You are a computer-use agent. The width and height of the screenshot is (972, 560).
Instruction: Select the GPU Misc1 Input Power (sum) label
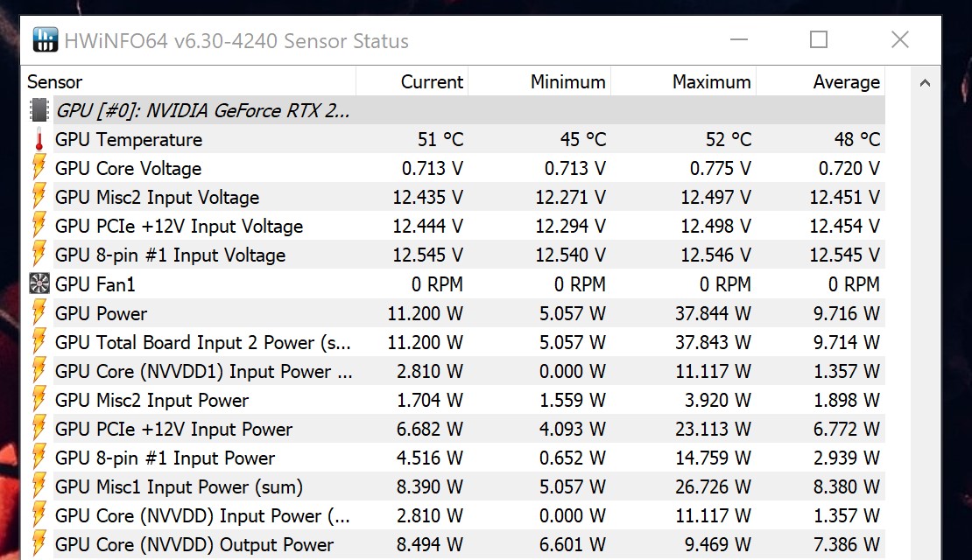click(x=179, y=486)
